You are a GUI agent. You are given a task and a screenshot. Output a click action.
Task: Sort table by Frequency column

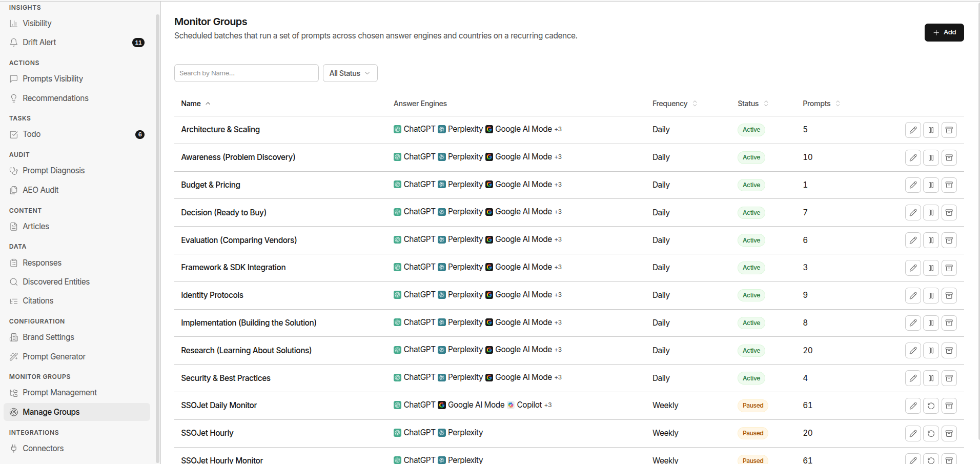click(x=675, y=104)
